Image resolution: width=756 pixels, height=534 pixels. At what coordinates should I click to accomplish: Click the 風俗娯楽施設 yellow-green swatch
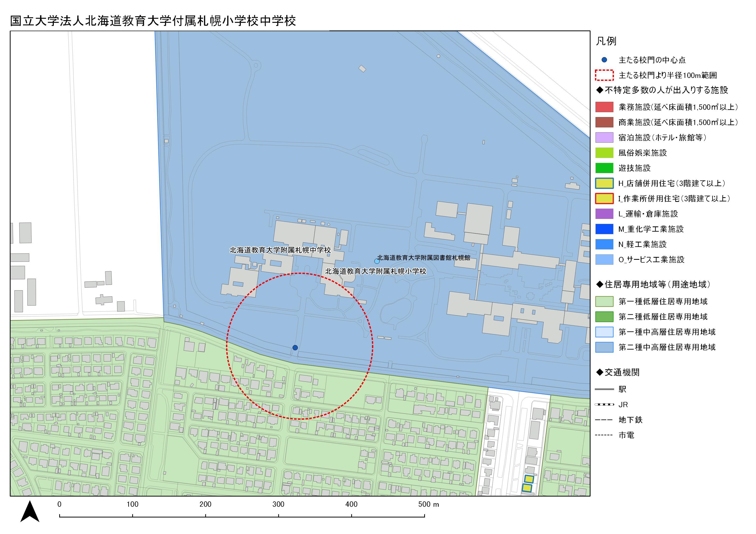click(x=604, y=153)
